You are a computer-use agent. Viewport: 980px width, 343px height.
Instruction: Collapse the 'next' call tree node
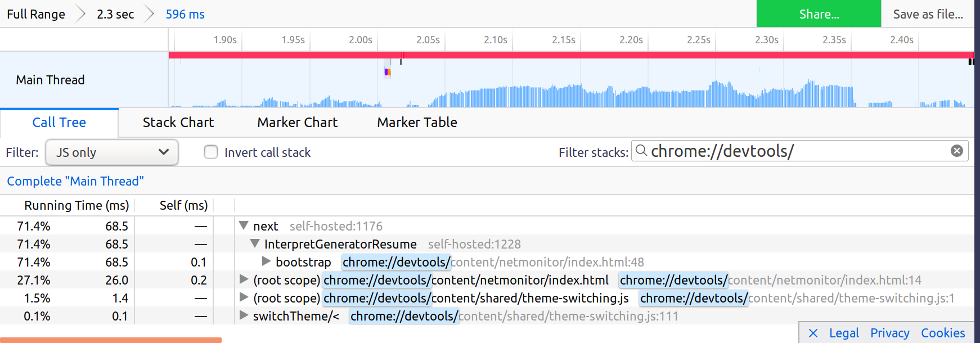tap(244, 225)
